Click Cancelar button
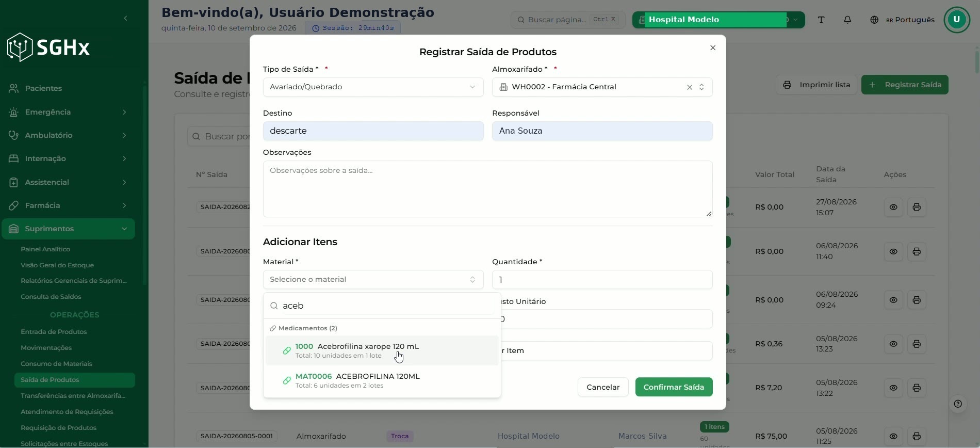The width and height of the screenshot is (980, 448). (603, 387)
